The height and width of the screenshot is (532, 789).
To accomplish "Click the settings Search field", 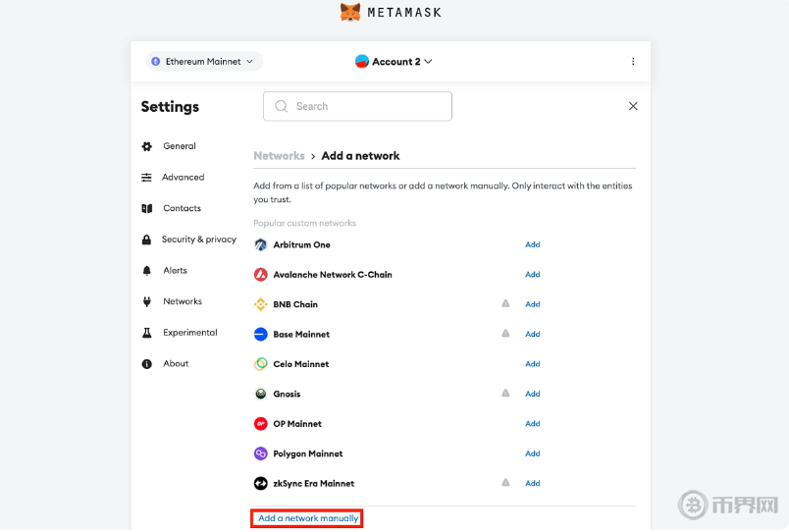I will pyautogui.click(x=357, y=106).
